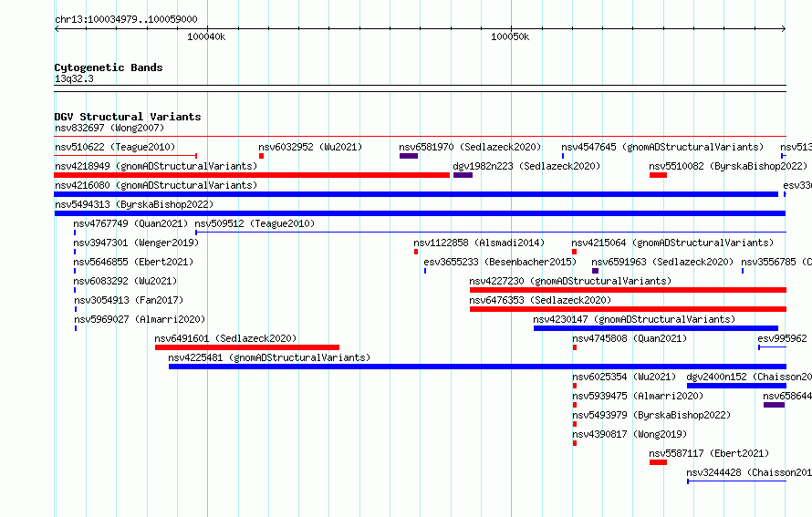The height and width of the screenshot is (517, 812).
Task: Open the nsv6581970 (Sedlazeck2020) variant label
Action: [470, 147]
